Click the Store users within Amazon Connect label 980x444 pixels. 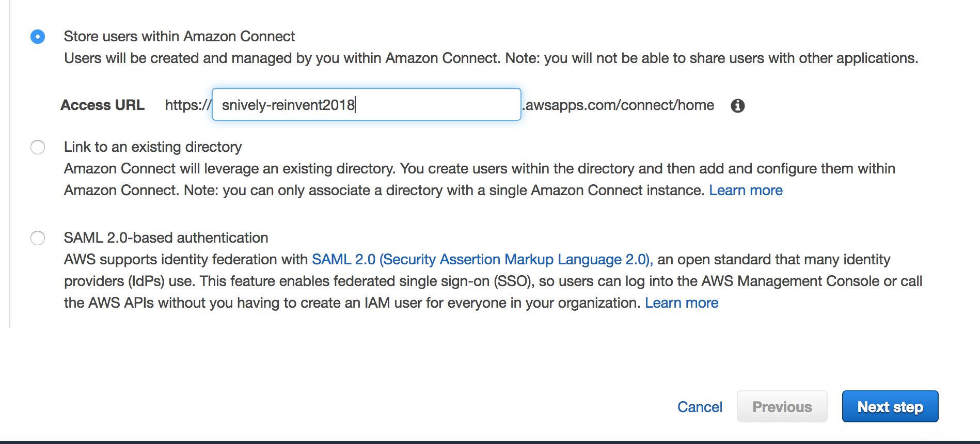click(179, 36)
